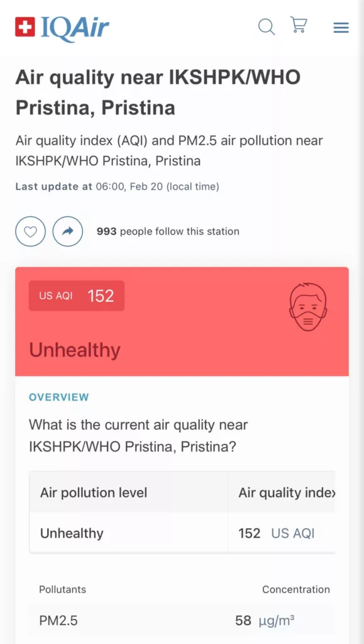Image resolution: width=364 pixels, height=644 pixels.
Task: Click the Unhealthy status banner
Action: pos(182,321)
